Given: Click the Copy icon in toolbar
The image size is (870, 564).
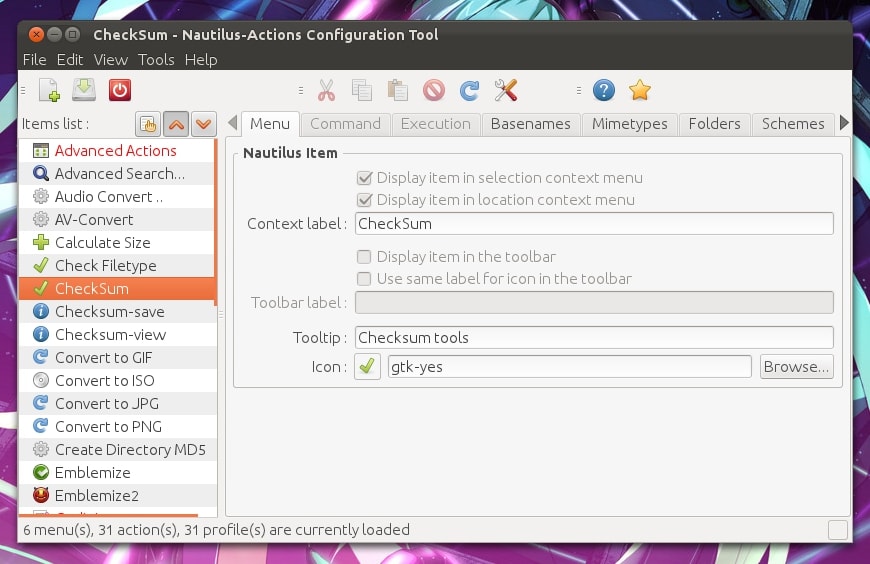Looking at the screenshot, I should (362, 90).
